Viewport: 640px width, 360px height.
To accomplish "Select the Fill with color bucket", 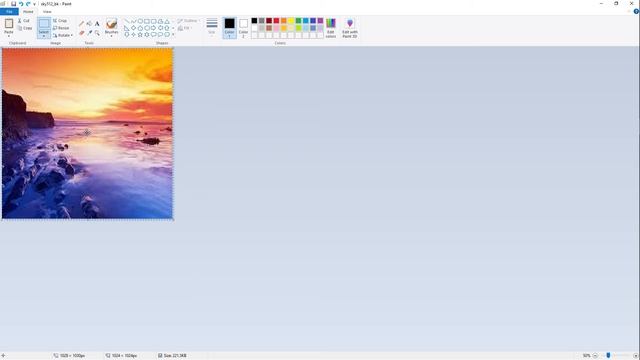I will coord(89,24).
